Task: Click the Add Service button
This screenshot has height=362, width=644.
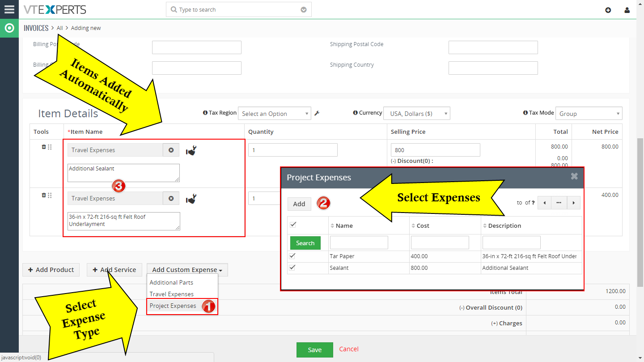Action: (x=114, y=269)
